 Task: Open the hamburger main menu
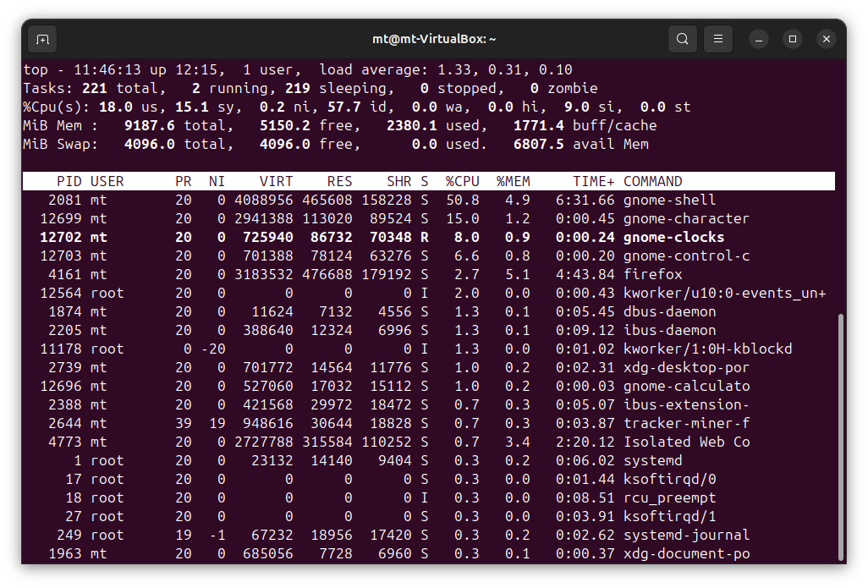click(x=718, y=39)
